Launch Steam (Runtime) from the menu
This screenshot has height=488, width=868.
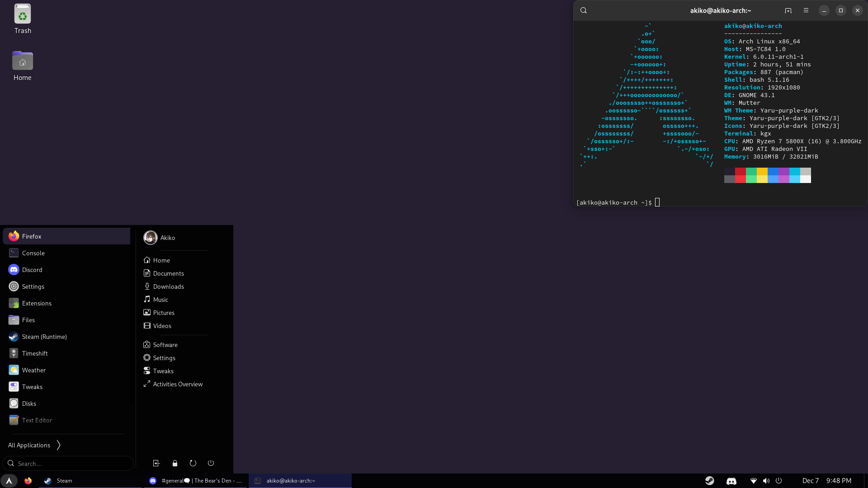click(x=66, y=337)
